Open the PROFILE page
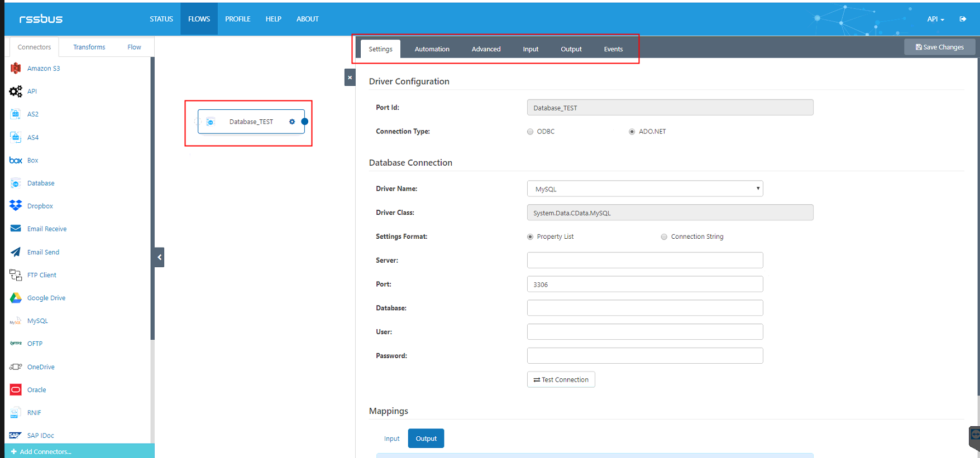Viewport: 980px width, 458px height. point(238,19)
